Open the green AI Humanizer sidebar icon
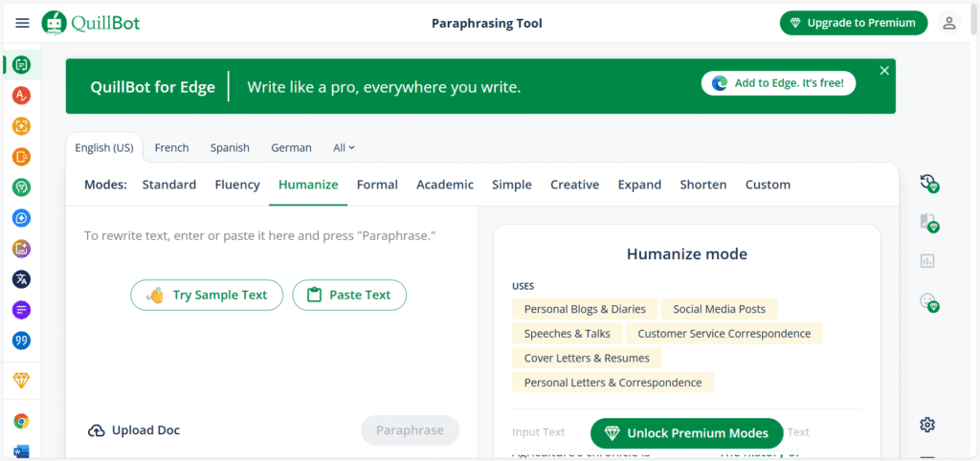Screen dimensions: 980x461 pos(21,187)
